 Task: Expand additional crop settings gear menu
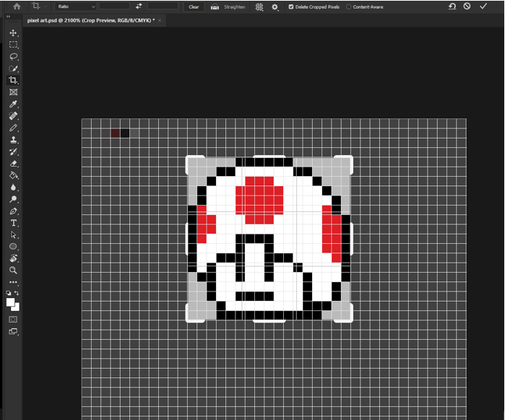pos(275,6)
